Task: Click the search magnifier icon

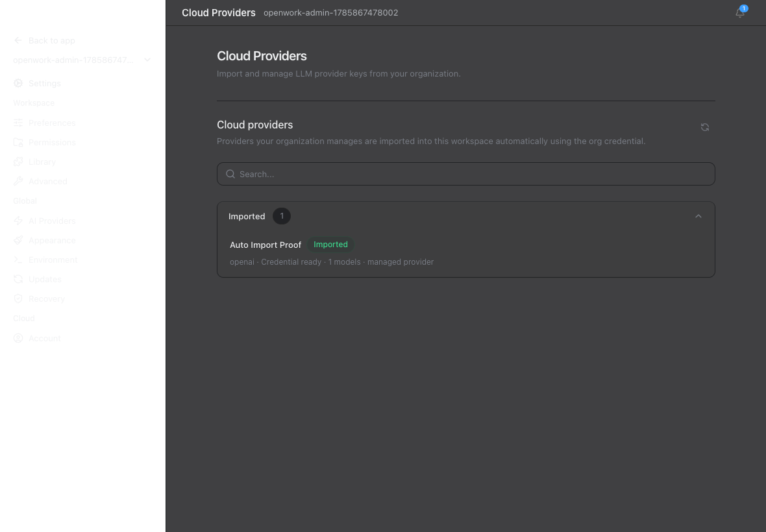Action: point(230,175)
